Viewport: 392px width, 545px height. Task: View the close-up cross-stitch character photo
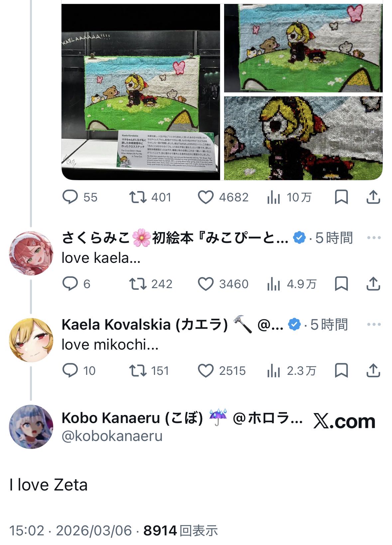[303, 138]
